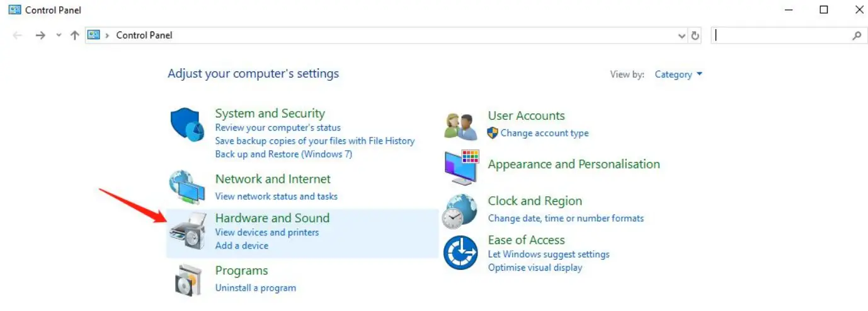Open the Programs disc box icon
Screen dimensions: 868x311
point(187,279)
